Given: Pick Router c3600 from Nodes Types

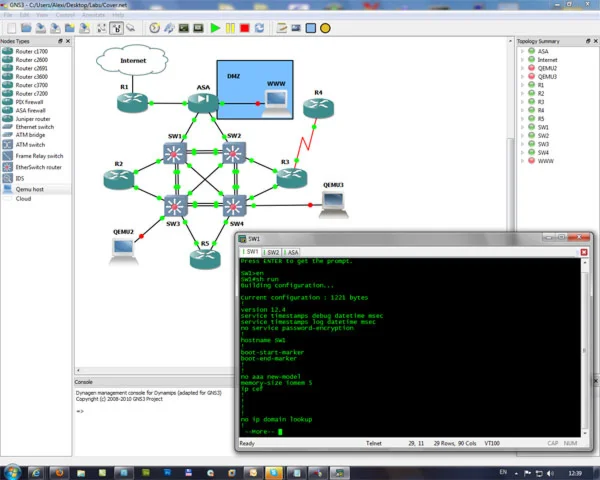Looking at the screenshot, I should [32, 77].
